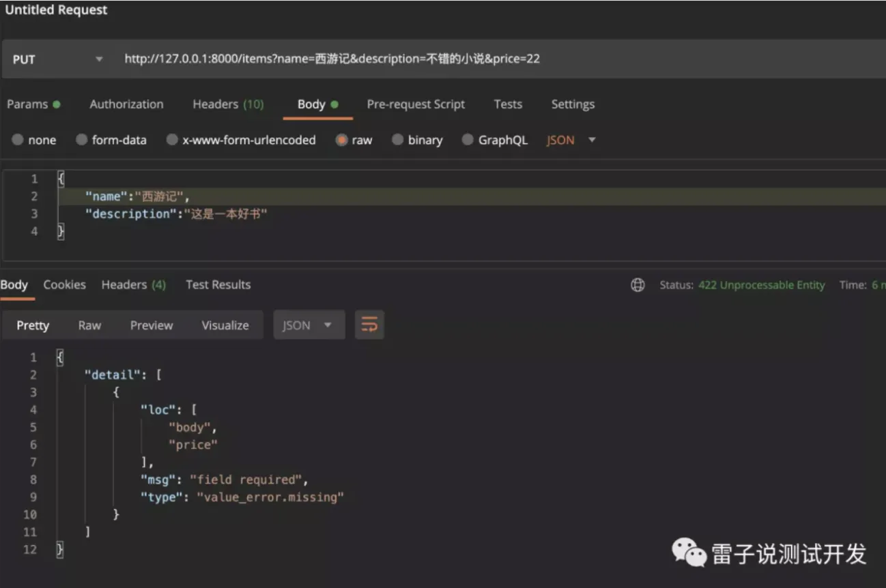Open the Settings tab
Image resolution: width=886 pixels, height=588 pixels.
coord(573,104)
